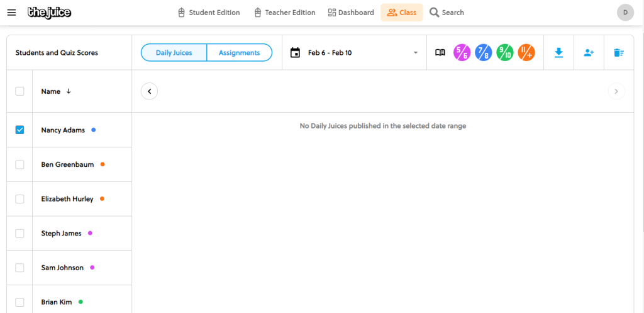
Task: Sort students by Name column
Action: click(x=56, y=91)
